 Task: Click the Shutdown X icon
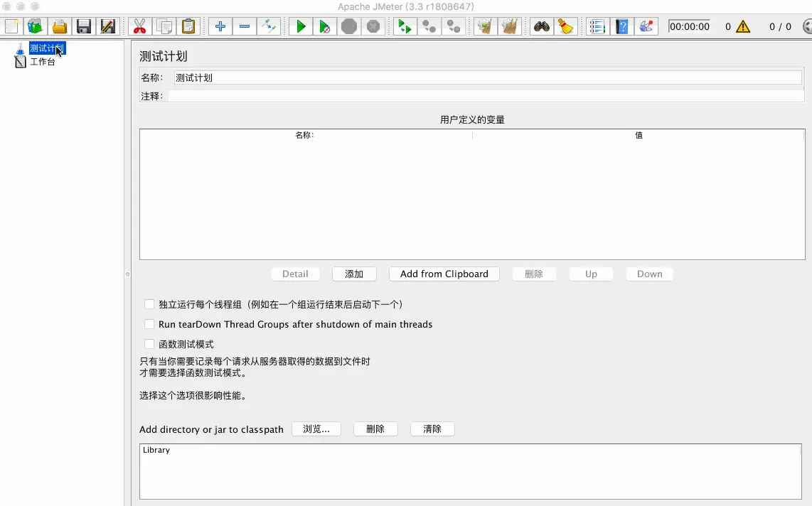point(373,26)
